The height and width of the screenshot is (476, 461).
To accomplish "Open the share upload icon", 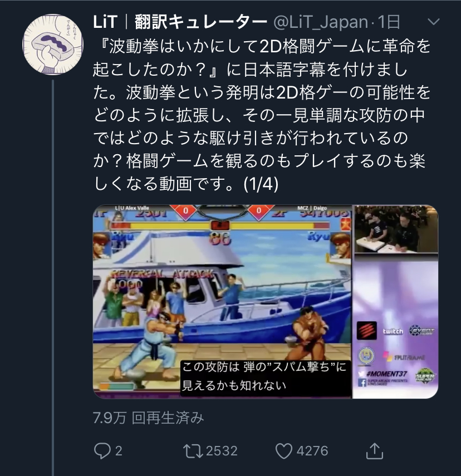I will (x=375, y=451).
